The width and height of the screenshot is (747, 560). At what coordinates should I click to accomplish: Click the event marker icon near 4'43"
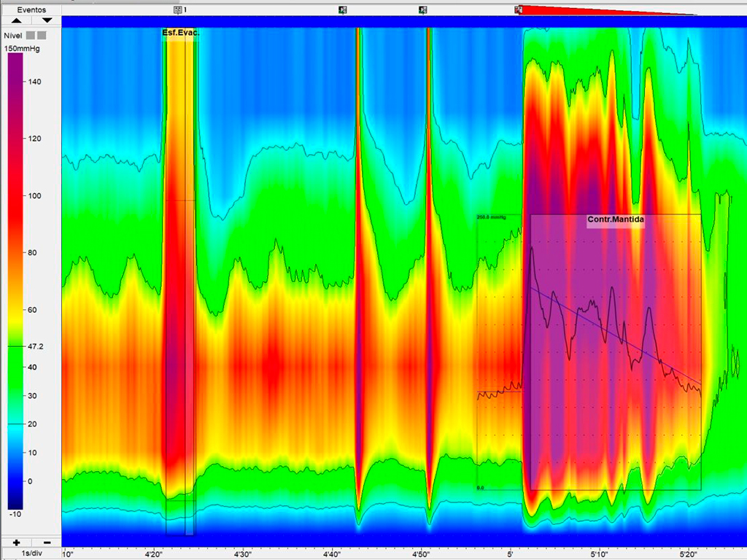(x=343, y=9)
